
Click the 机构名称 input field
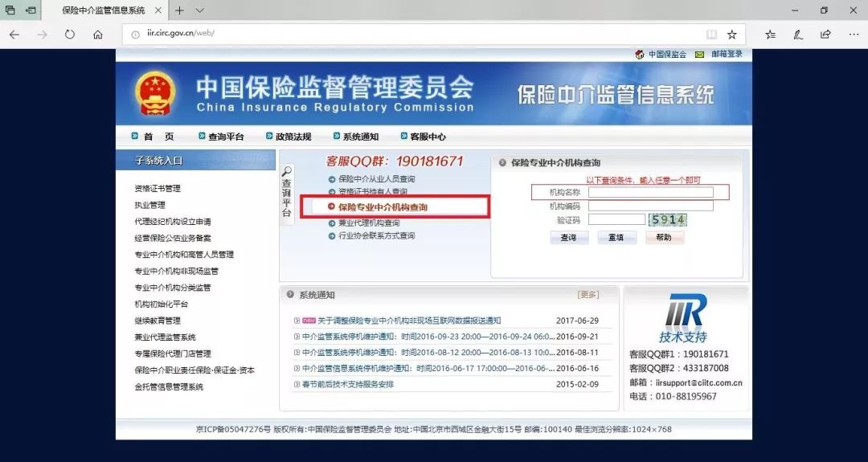pos(650,193)
